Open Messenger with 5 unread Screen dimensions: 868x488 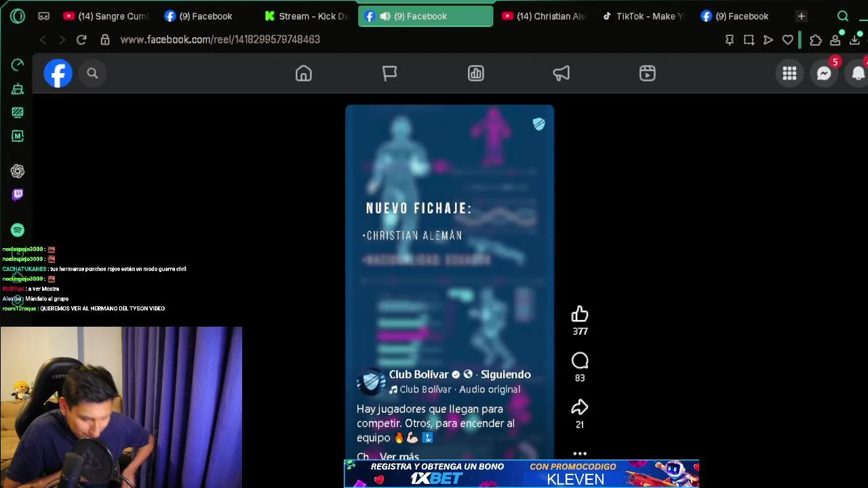click(x=824, y=73)
